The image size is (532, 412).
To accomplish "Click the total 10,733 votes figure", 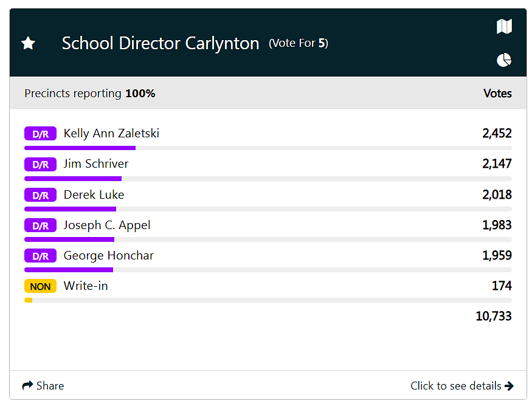I will (493, 316).
